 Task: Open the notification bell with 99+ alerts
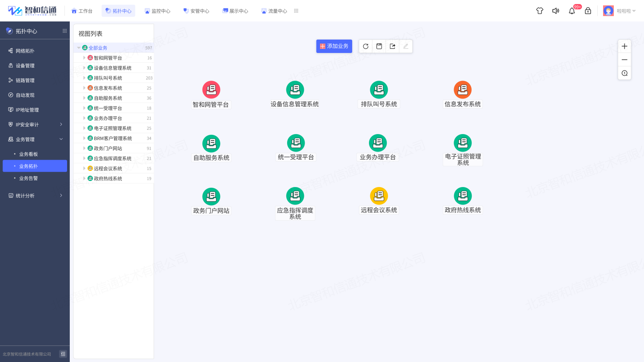pos(572,11)
